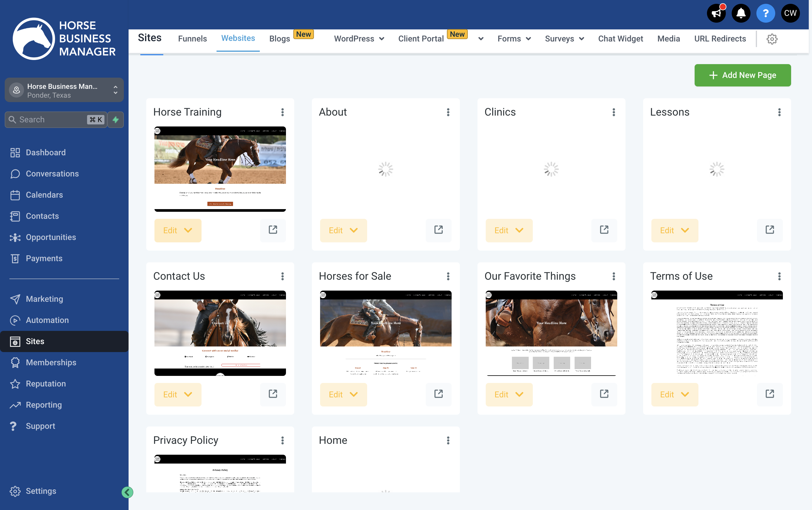
Task: Expand Edit dropdown on Lessons card
Action: (x=685, y=231)
